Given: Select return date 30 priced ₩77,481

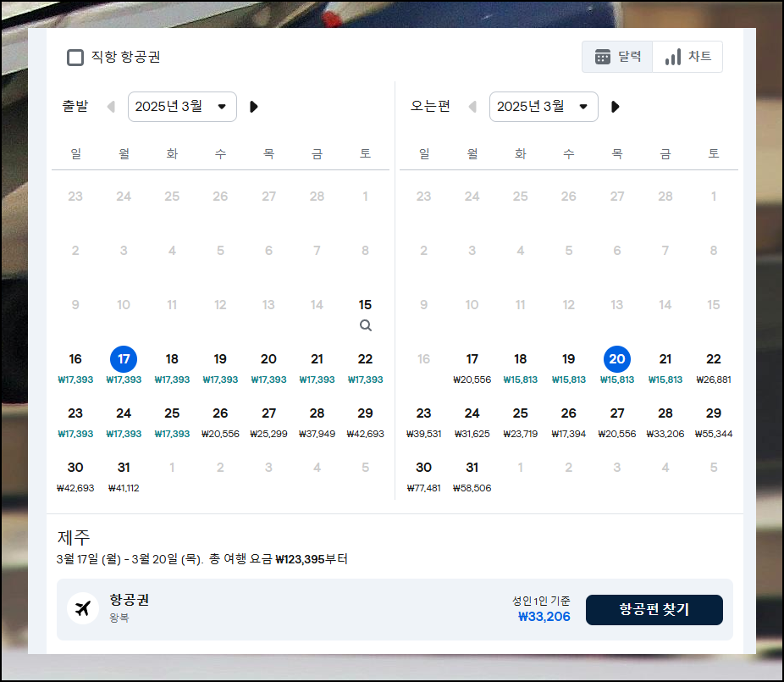Looking at the screenshot, I should click(x=423, y=476).
